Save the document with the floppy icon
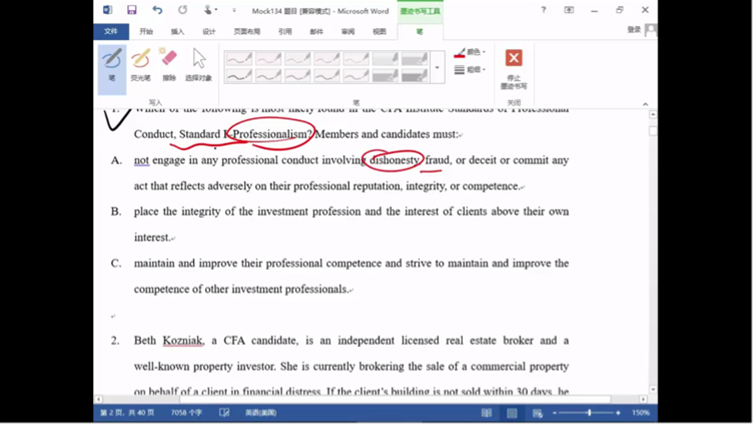 [x=132, y=10]
